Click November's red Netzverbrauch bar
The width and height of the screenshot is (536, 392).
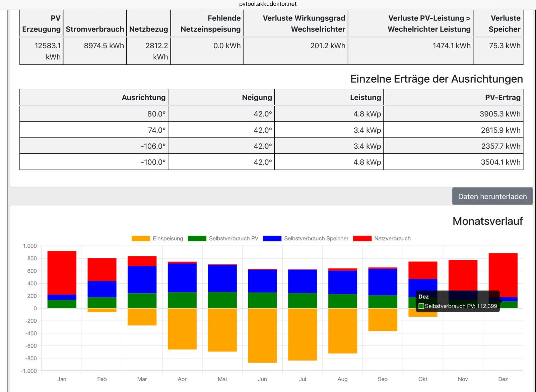(x=463, y=275)
